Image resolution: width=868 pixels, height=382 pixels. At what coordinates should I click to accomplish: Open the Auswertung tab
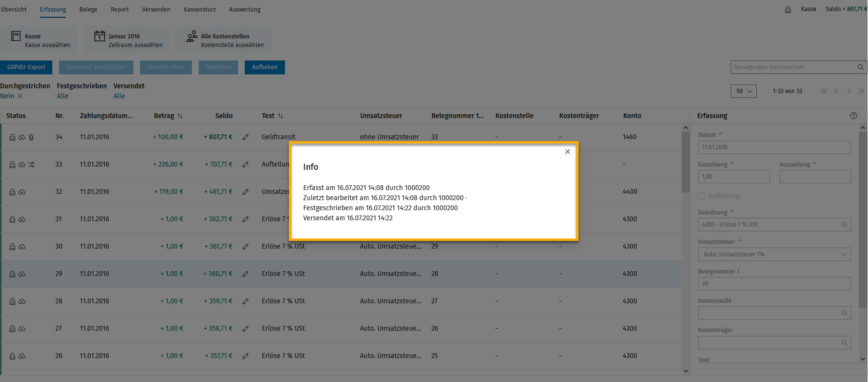(x=245, y=10)
